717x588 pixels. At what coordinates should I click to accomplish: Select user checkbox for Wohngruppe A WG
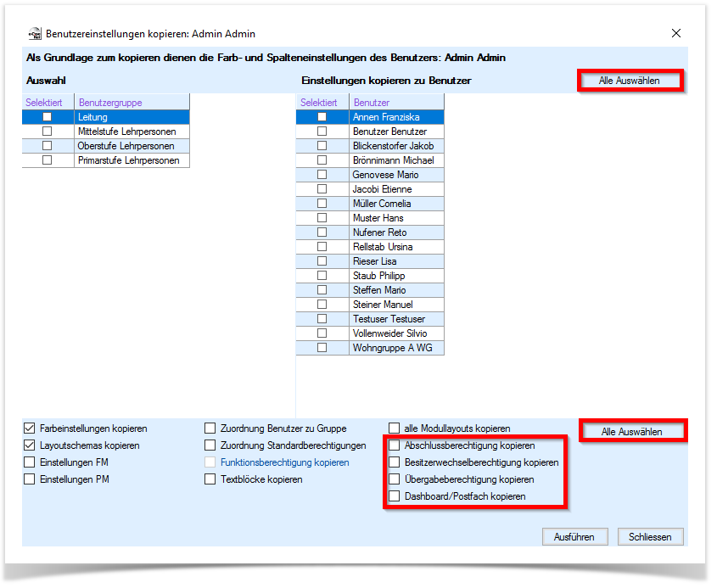point(322,348)
